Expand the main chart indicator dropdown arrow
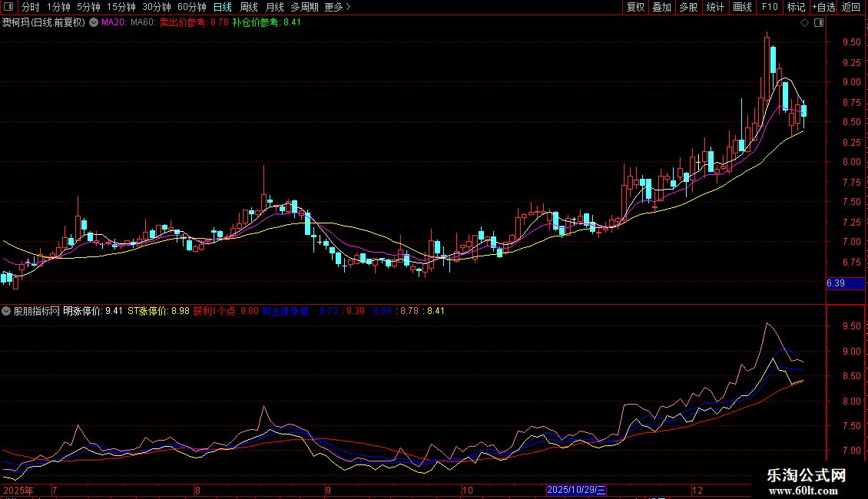The width and height of the screenshot is (868, 499). [94, 23]
